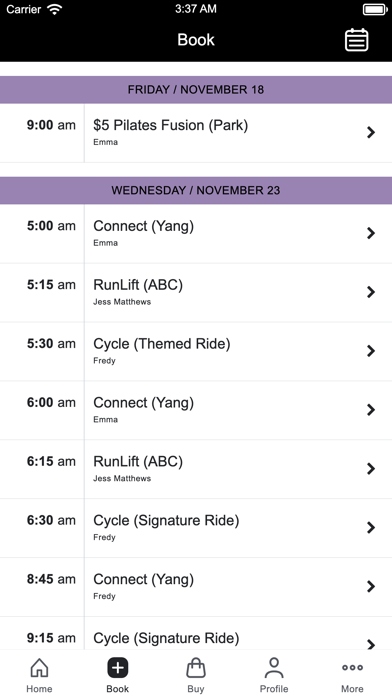Open chevron for Cycle (Themed Ride)
This screenshot has width=392, height=696.
coord(371,351)
